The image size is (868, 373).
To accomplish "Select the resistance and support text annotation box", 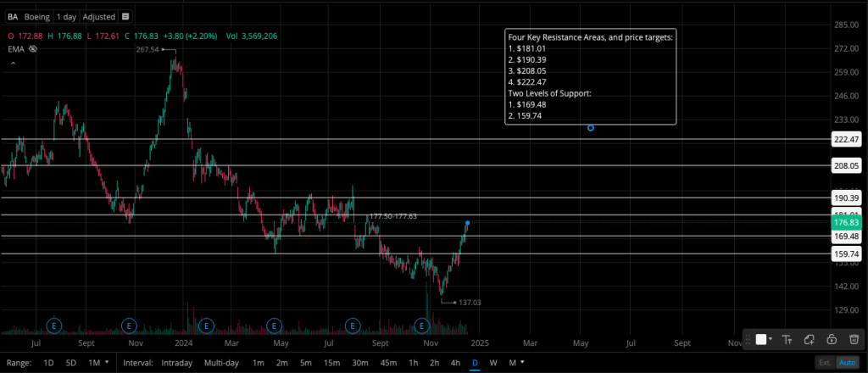I will 591,76.
